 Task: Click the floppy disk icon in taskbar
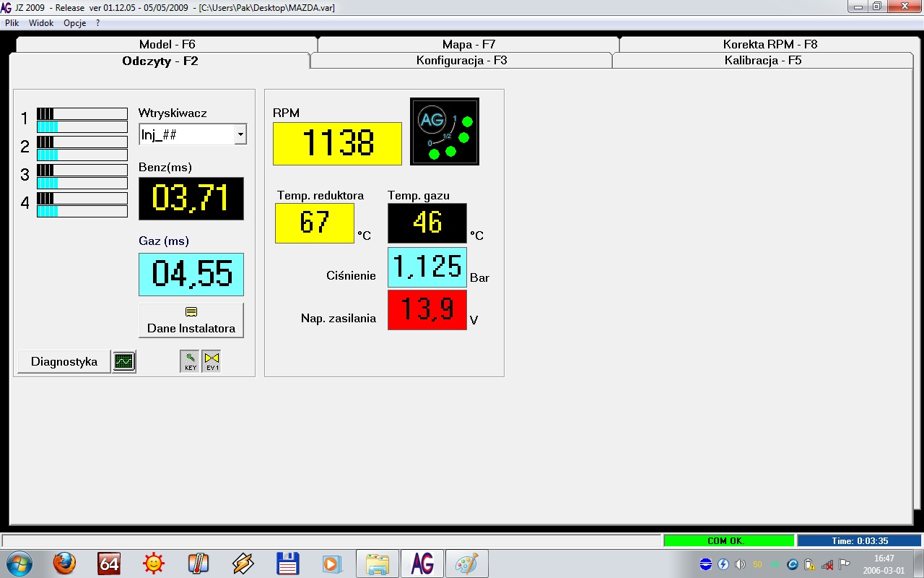[x=288, y=564]
